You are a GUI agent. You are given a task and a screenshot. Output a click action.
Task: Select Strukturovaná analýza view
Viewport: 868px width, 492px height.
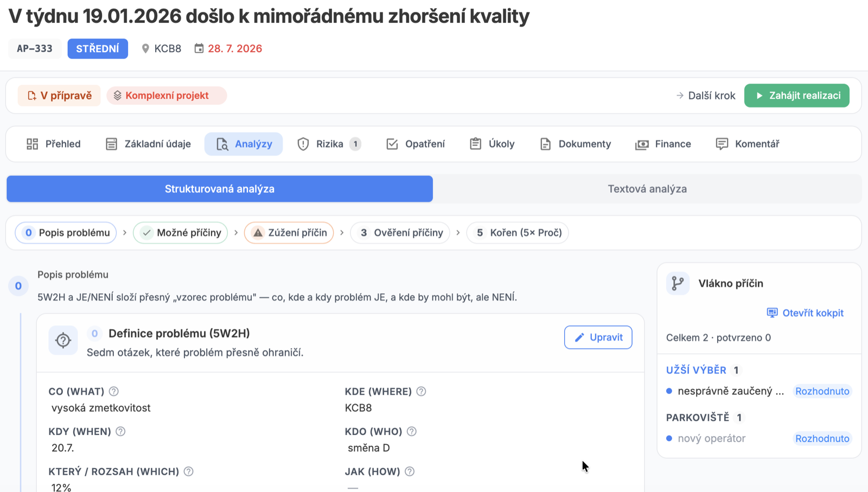click(x=220, y=189)
